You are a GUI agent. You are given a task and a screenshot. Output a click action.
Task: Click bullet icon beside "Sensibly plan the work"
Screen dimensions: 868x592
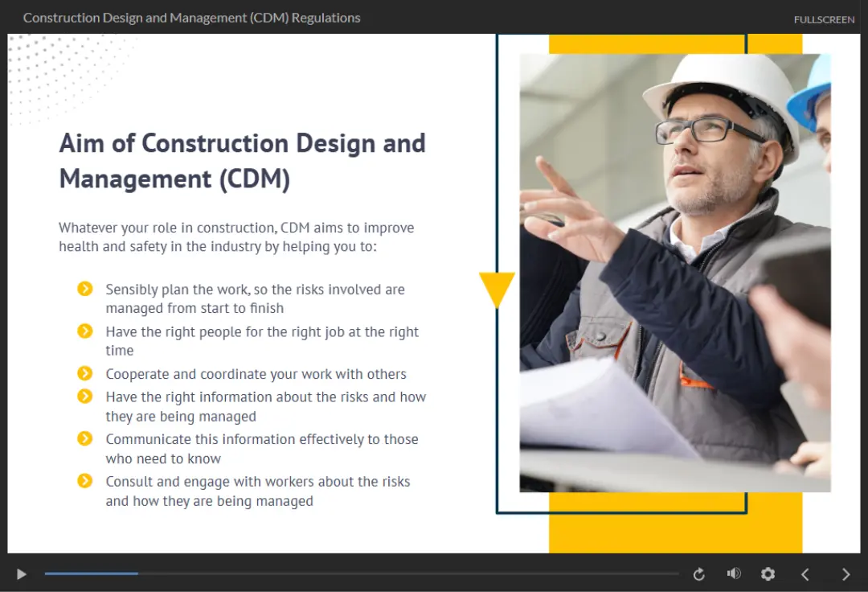85,289
